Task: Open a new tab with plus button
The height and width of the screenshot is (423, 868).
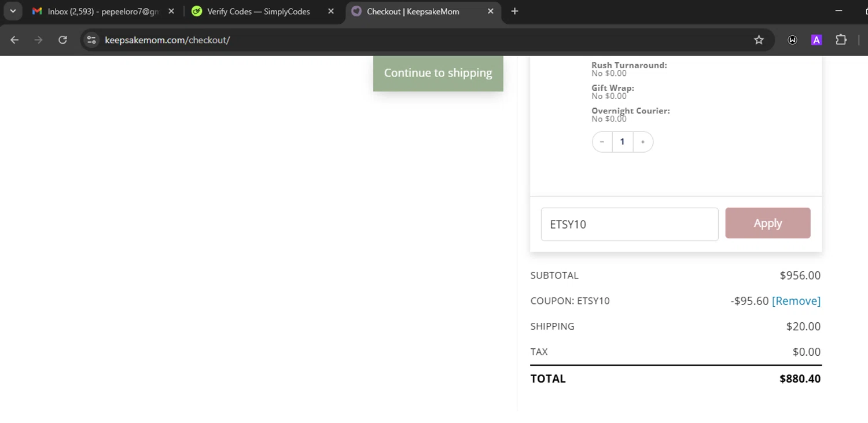Action: 514,11
